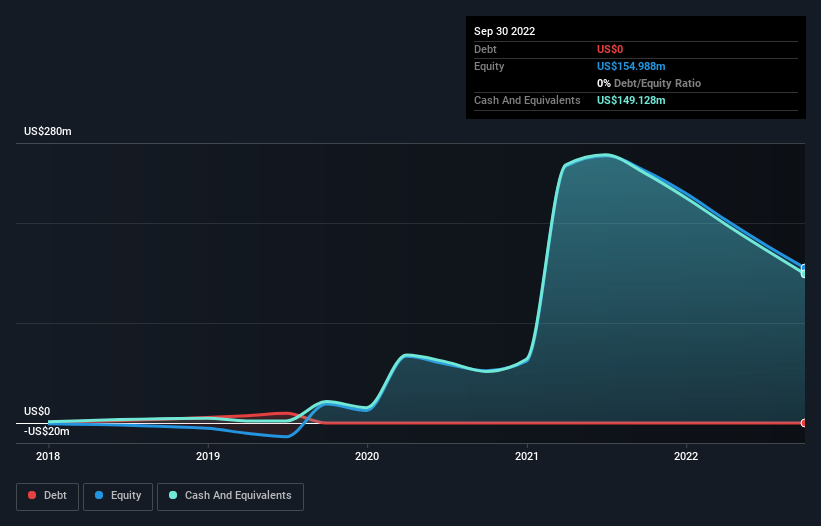Click the 2021 x-axis label

click(527, 456)
